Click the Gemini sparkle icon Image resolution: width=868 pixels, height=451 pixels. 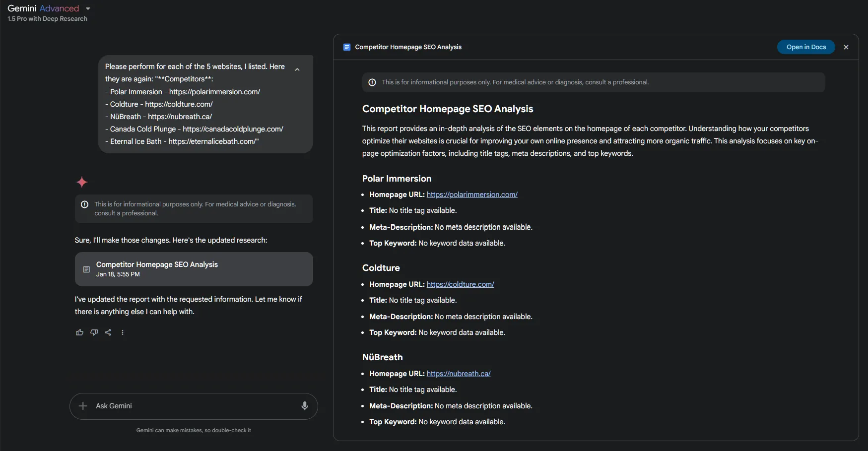(x=82, y=182)
